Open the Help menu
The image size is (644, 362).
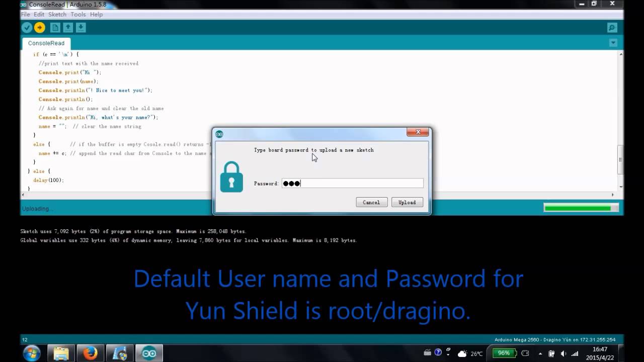point(96,15)
